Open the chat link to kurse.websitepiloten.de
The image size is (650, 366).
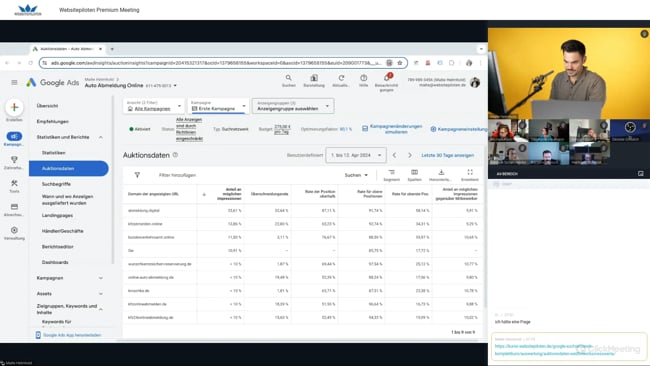pyautogui.click(x=555, y=350)
